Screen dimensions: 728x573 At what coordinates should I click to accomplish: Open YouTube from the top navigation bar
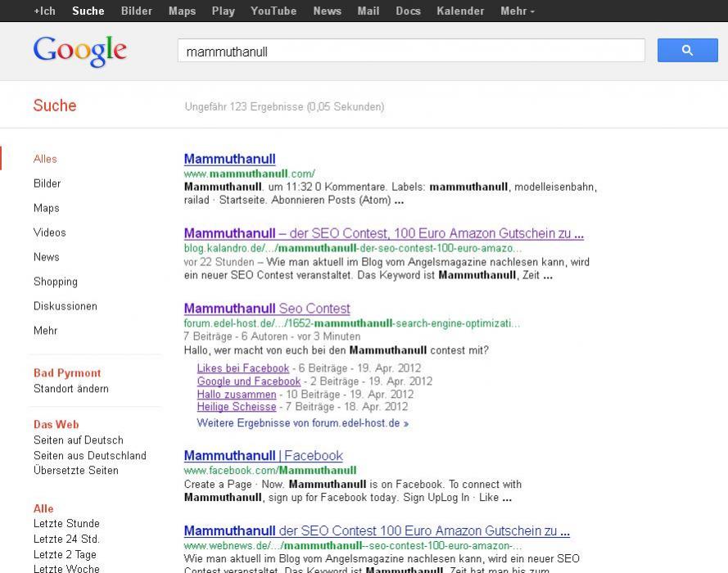click(x=274, y=11)
